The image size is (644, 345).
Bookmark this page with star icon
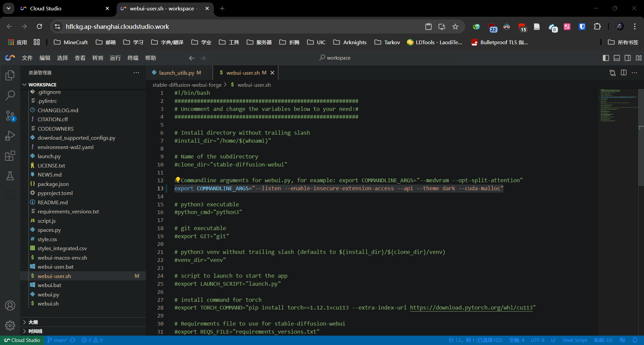[455, 26]
